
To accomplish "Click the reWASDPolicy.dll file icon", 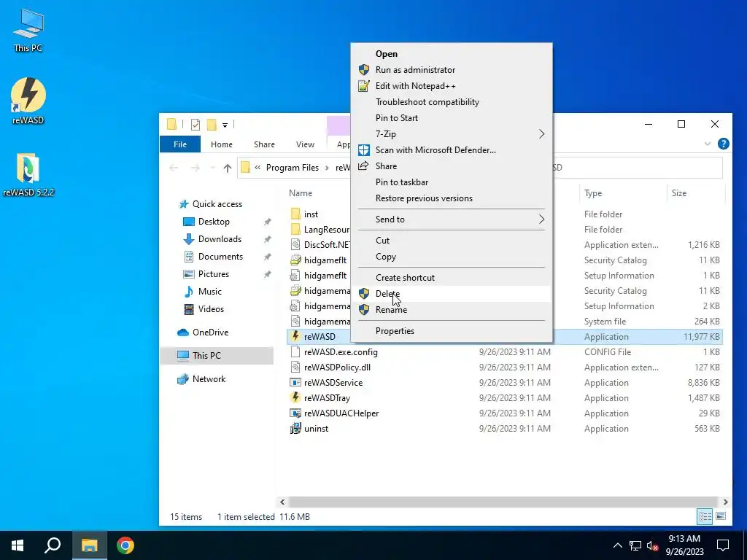I will pyautogui.click(x=295, y=367).
